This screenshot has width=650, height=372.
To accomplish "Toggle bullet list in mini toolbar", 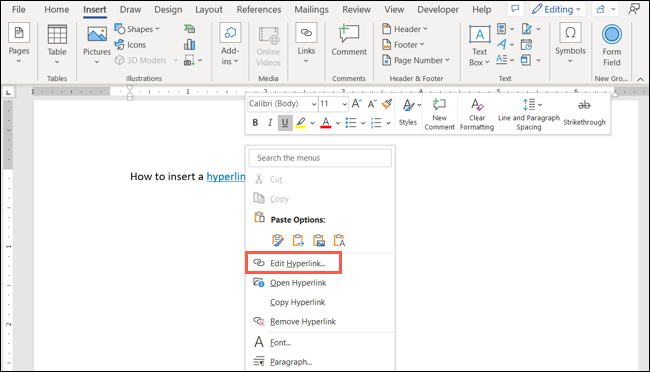I will (x=351, y=123).
